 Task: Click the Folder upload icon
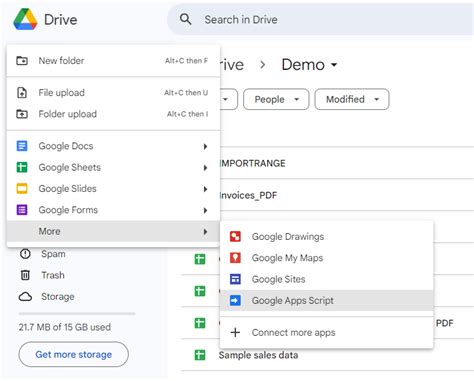[x=22, y=114]
